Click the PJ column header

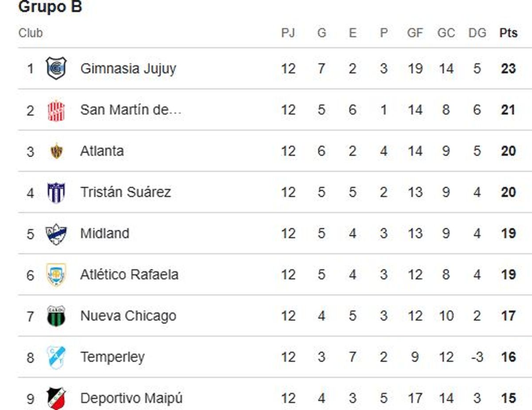pyautogui.click(x=288, y=33)
